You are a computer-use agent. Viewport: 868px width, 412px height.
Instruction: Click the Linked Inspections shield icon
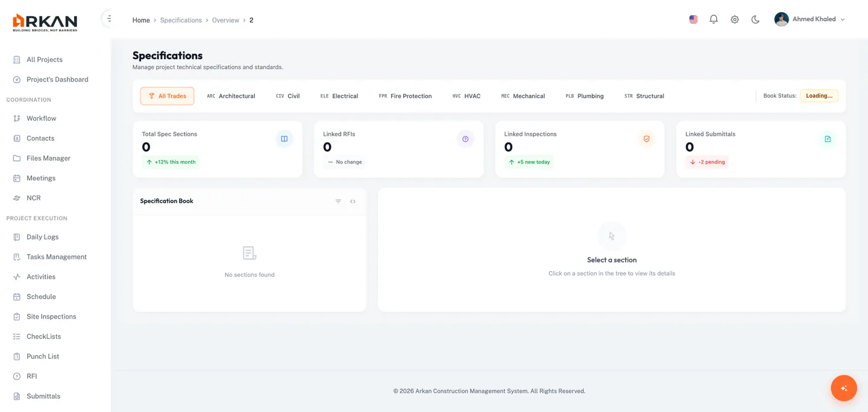pos(646,138)
